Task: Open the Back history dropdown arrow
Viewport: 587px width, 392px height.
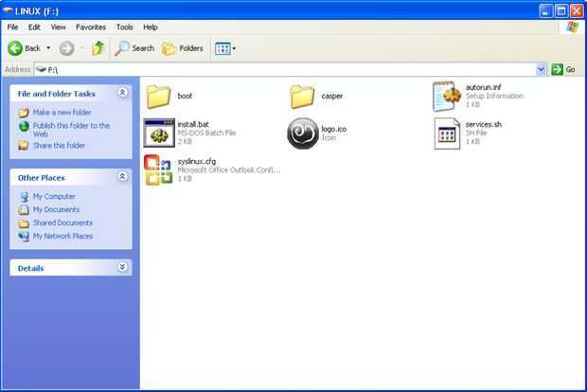Action: (x=48, y=48)
